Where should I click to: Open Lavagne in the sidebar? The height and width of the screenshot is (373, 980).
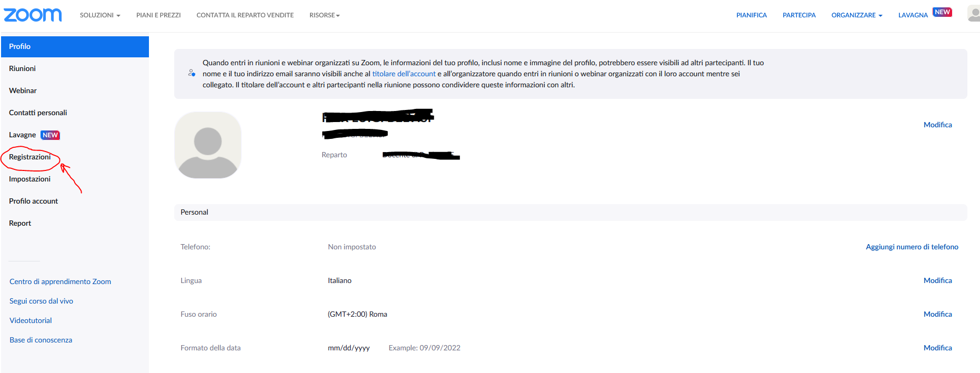pyautogui.click(x=22, y=135)
